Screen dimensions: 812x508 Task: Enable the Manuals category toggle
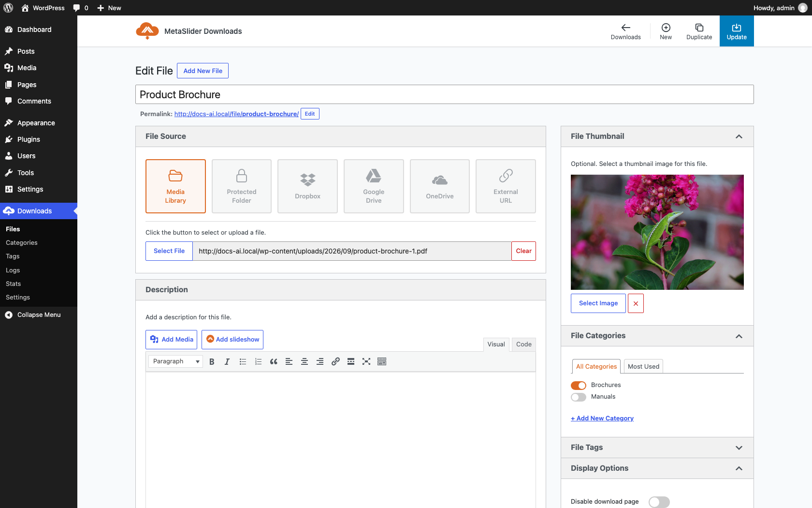(579, 397)
